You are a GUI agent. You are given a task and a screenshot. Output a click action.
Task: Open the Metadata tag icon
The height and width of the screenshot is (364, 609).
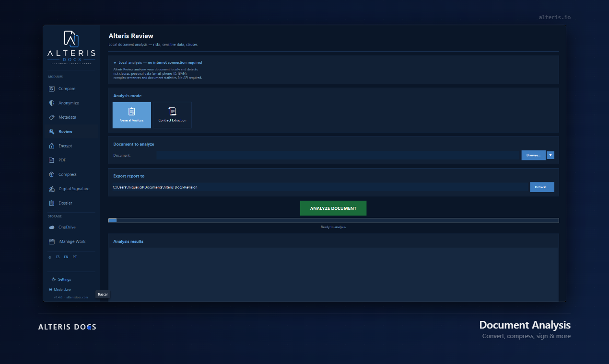(52, 117)
